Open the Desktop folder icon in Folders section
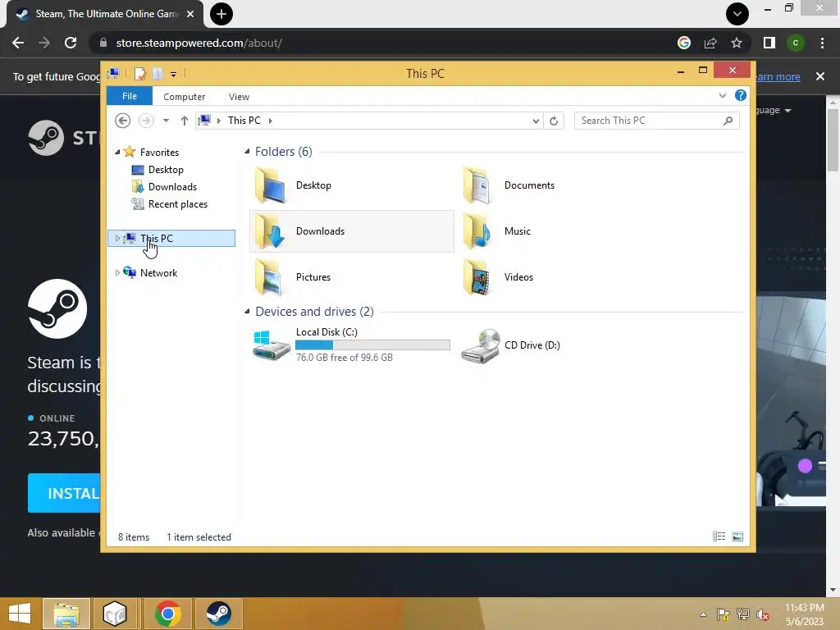The width and height of the screenshot is (840, 630). [270, 185]
